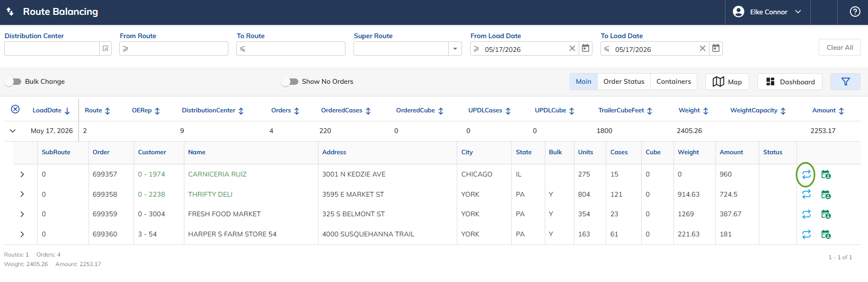
Task: Open Elke Connor user menu
Action: pos(767,12)
